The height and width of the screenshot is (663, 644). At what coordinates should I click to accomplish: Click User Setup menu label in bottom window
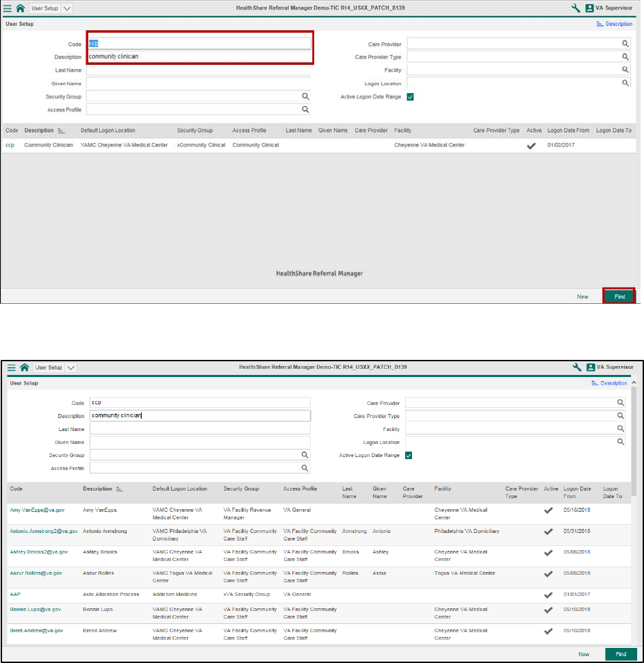[49, 367]
